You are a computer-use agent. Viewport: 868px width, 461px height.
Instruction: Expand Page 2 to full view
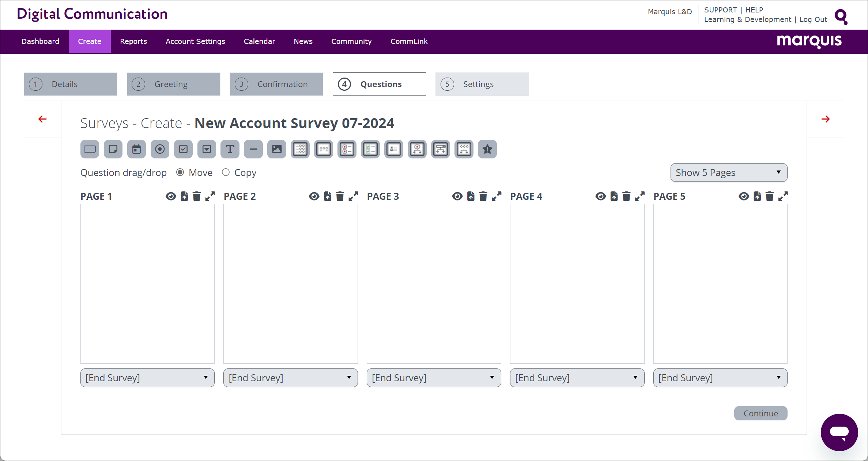tap(353, 196)
